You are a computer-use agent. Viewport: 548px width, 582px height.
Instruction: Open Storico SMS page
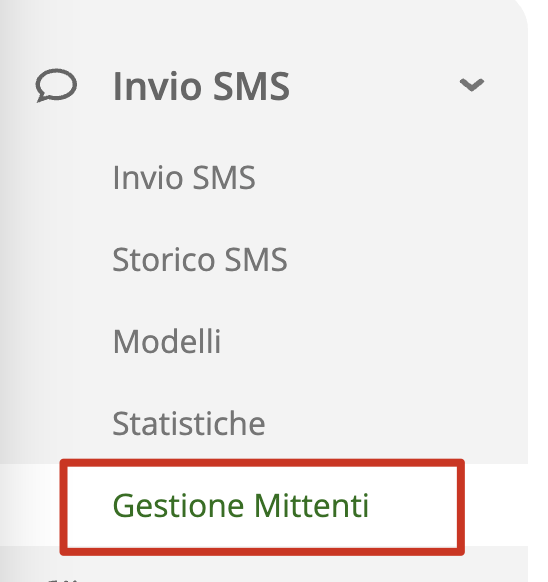200,260
